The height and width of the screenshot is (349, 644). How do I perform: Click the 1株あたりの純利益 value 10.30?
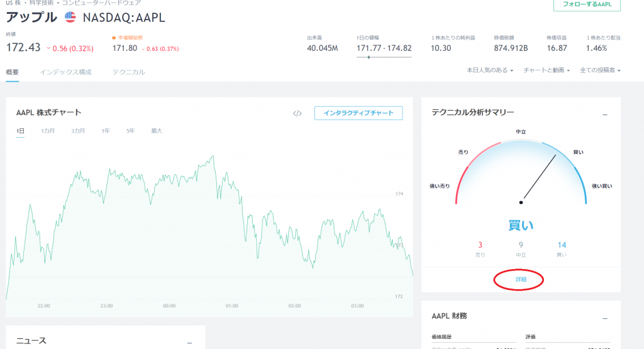coord(441,48)
